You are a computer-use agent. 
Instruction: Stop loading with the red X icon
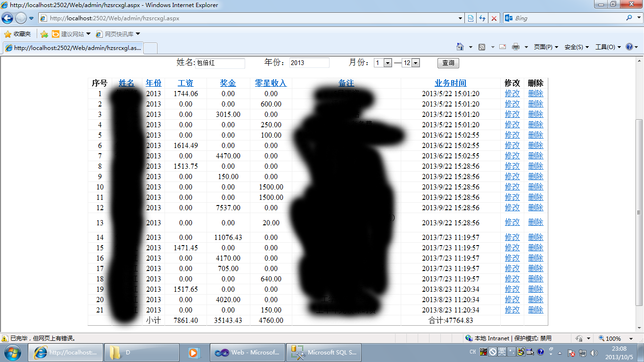click(x=494, y=18)
